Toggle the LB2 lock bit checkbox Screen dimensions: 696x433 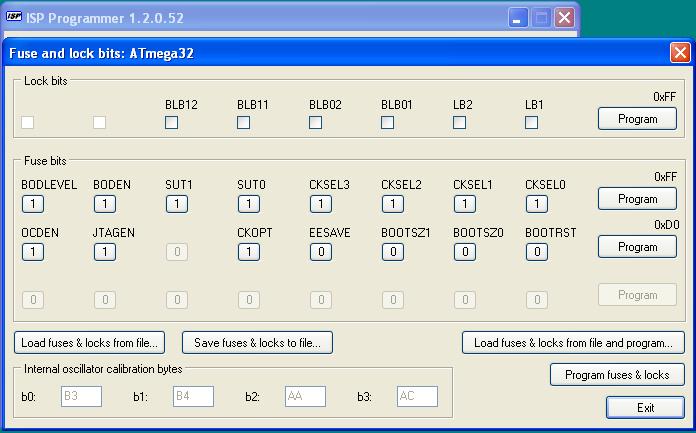[459, 122]
